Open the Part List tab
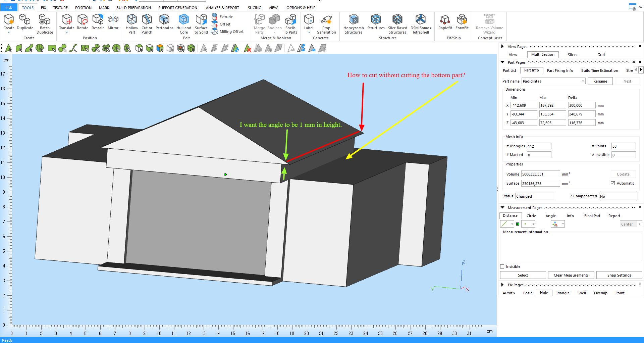 coord(509,70)
